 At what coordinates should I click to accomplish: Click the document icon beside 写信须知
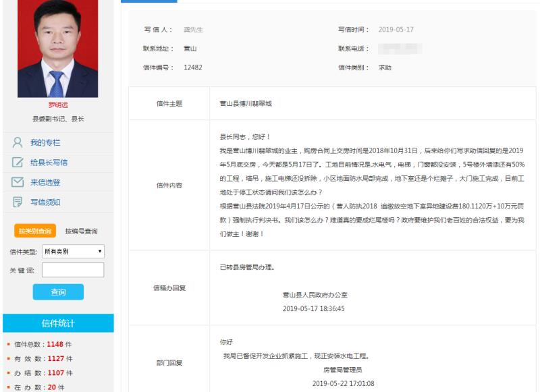pyautogui.click(x=18, y=202)
